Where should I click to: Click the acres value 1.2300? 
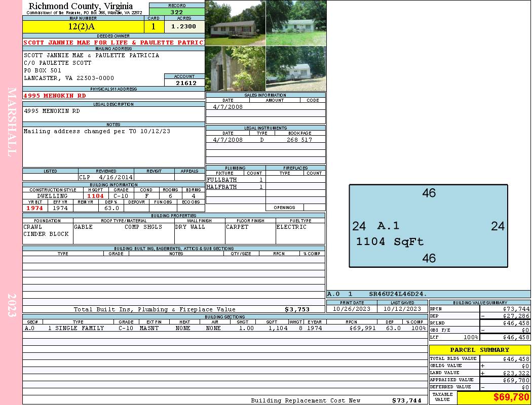tap(184, 26)
